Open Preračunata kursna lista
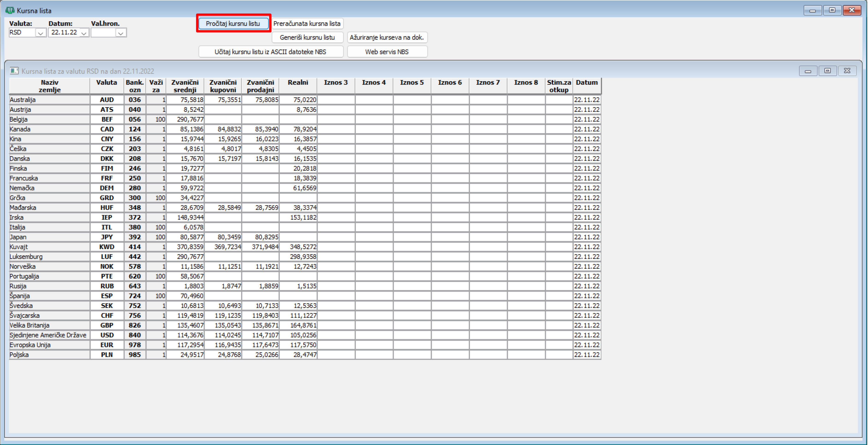868x445 pixels. pyautogui.click(x=307, y=23)
